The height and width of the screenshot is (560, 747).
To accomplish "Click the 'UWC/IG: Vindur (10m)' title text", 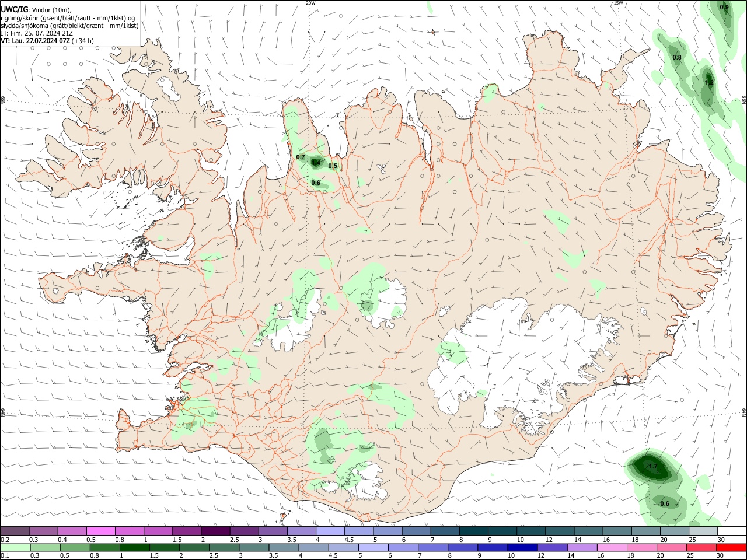I will coord(36,10).
